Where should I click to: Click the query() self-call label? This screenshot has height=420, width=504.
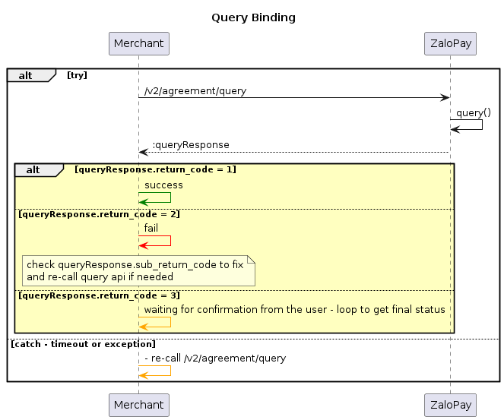click(x=474, y=112)
